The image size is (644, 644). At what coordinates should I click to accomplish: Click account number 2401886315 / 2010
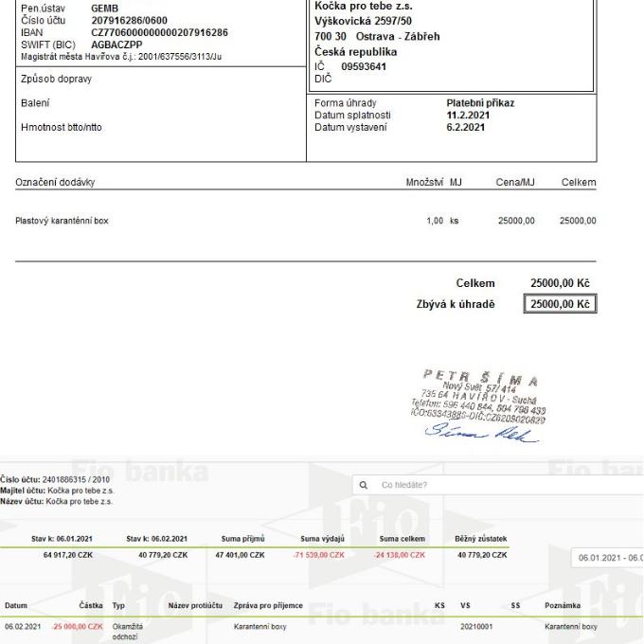click(x=76, y=479)
